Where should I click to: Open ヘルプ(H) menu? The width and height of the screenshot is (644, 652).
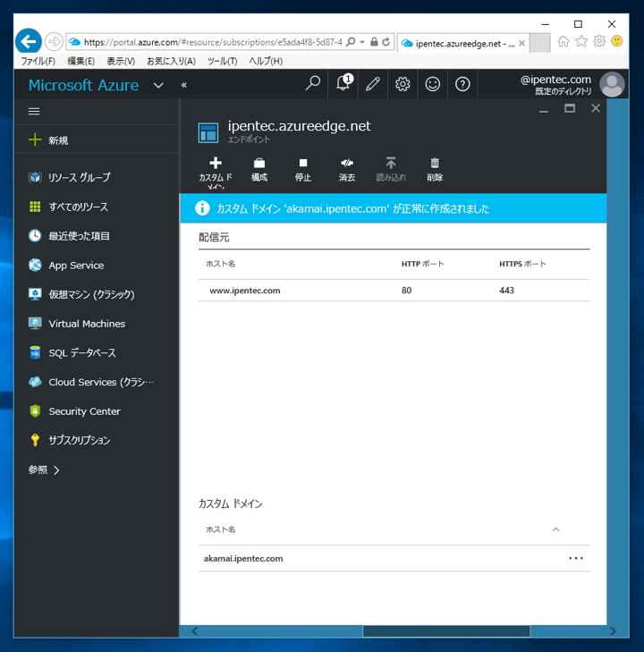266,61
